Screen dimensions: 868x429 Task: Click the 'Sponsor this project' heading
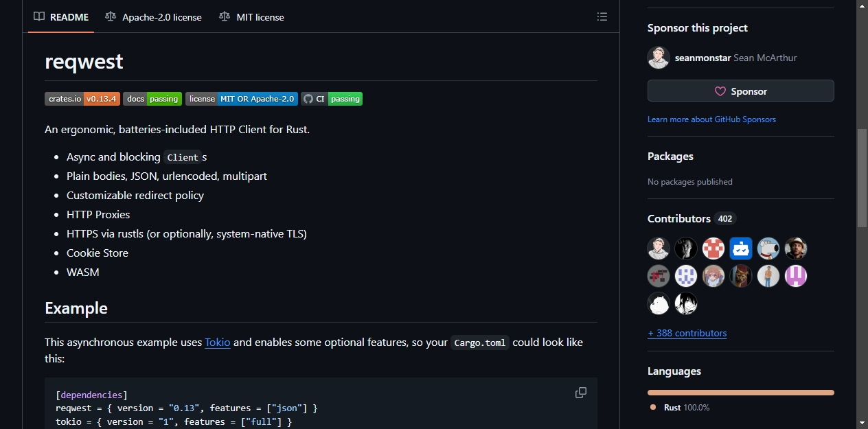[698, 28]
